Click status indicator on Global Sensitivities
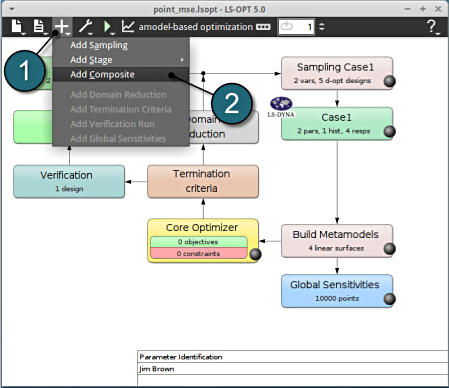449x388 pixels. point(389,299)
